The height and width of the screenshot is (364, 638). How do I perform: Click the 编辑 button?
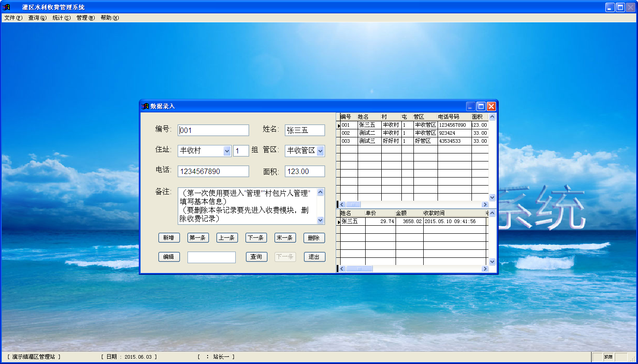tap(169, 257)
